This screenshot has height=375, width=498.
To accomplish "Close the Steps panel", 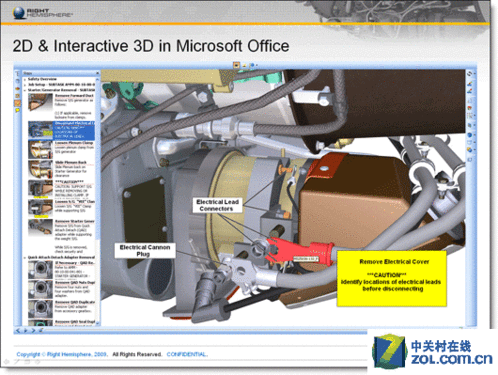I will (97, 73).
